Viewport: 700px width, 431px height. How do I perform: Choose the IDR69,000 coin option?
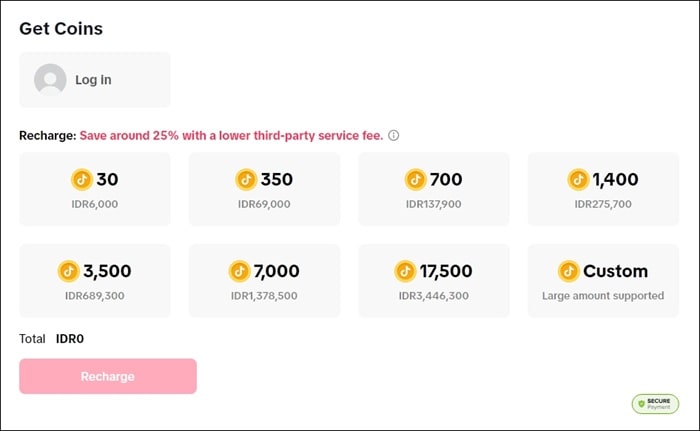[x=264, y=189]
